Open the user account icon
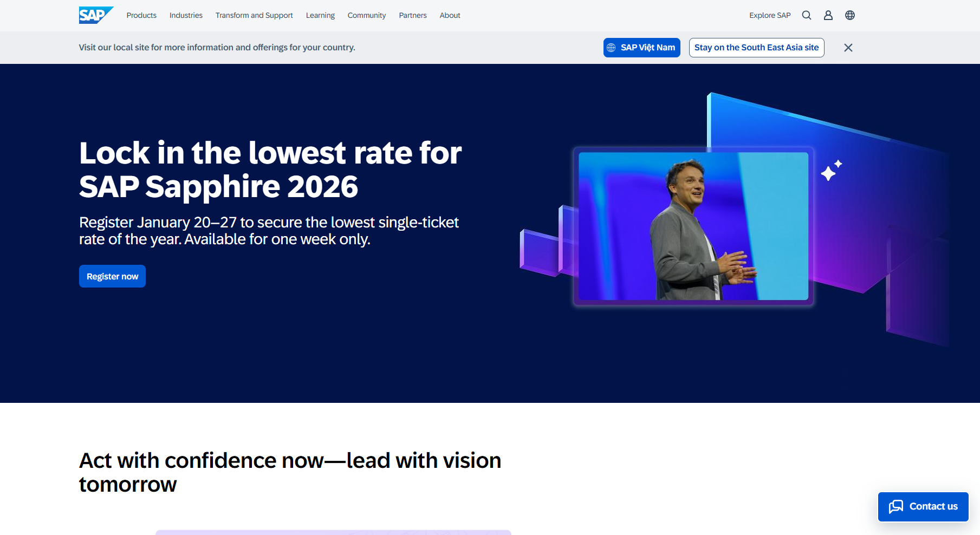Image resolution: width=980 pixels, height=535 pixels. 828,15
